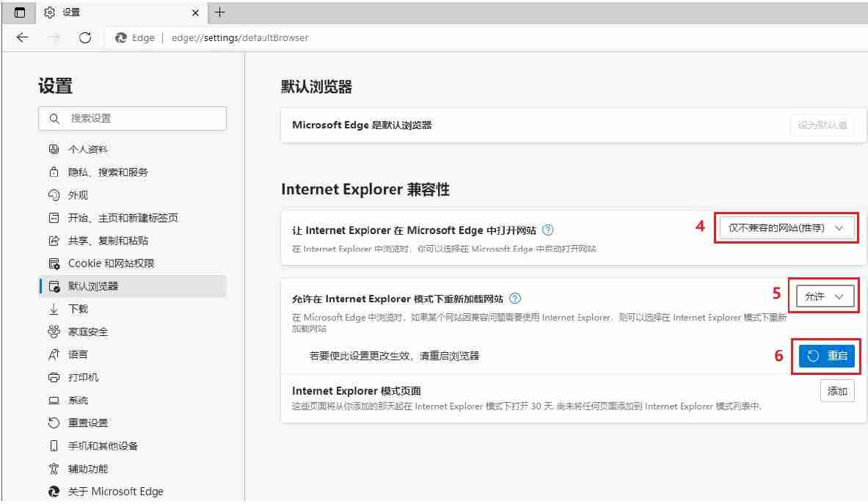Open a new tab with the plus button
This screenshot has height=504, width=868.
[x=220, y=12]
